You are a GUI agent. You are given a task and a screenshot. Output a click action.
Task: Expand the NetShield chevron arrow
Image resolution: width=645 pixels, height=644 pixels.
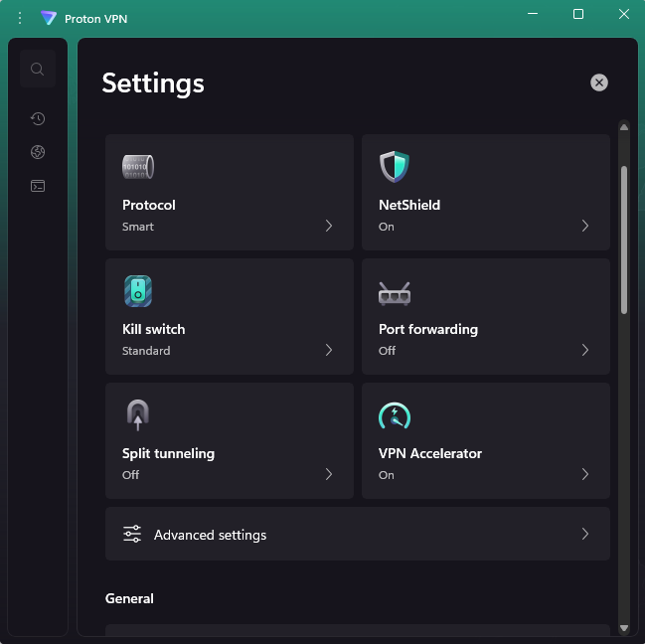click(585, 226)
